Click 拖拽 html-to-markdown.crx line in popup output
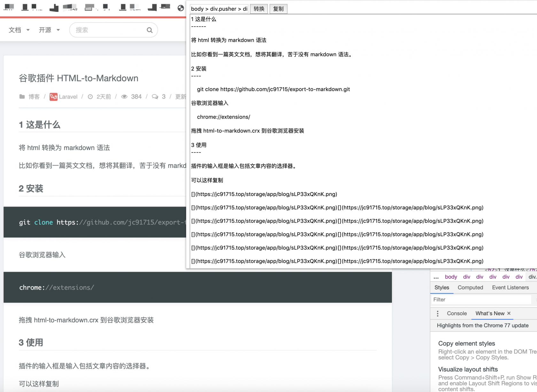 tap(248, 131)
